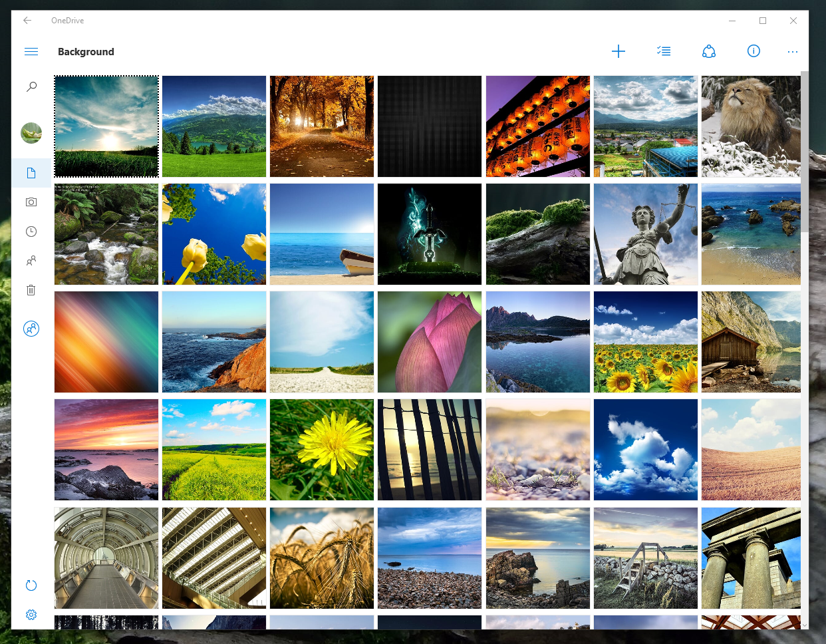Enter selection mode via the select-items icon
The height and width of the screenshot is (644, 826).
[x=663, y=51]
